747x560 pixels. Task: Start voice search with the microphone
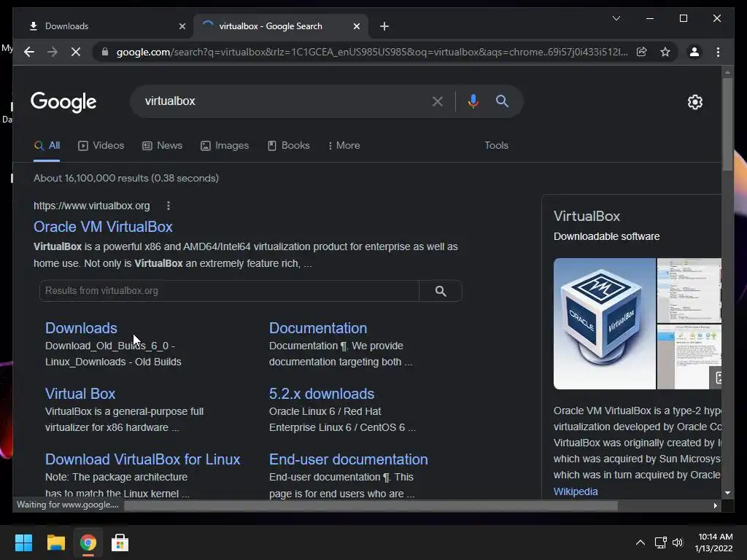(x=473, y=101)
